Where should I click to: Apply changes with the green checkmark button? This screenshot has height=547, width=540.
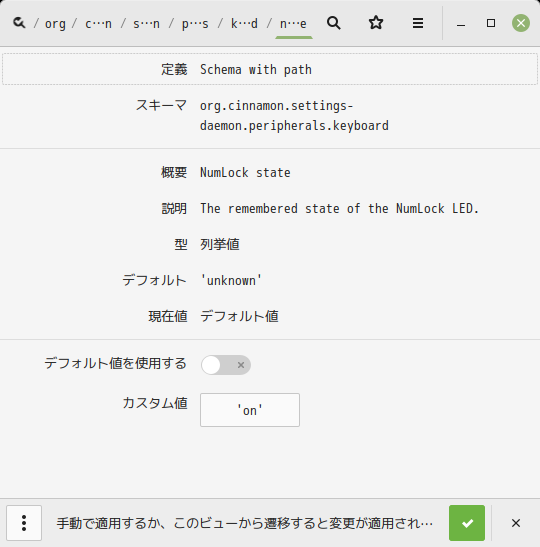[x=467, y=523]
